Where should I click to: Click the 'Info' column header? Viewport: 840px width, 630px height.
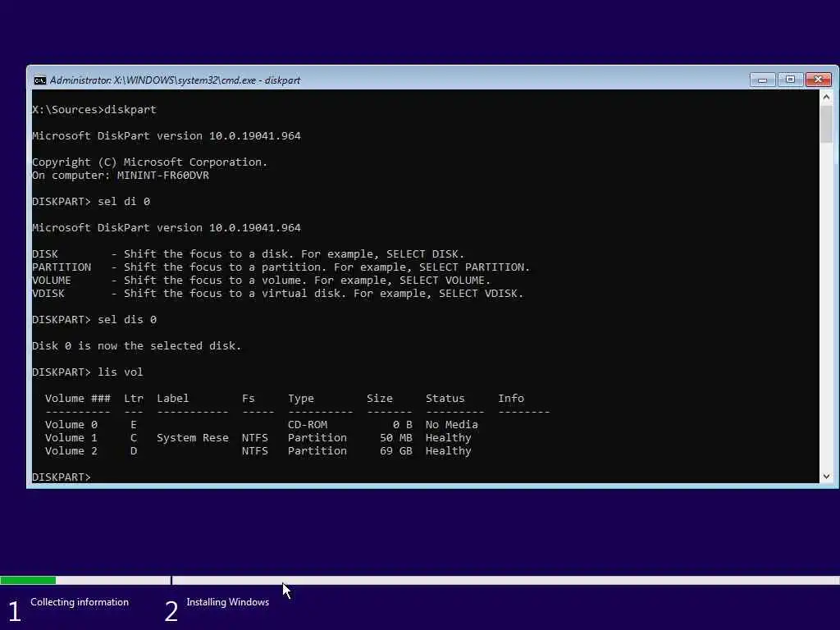[511, 398]
